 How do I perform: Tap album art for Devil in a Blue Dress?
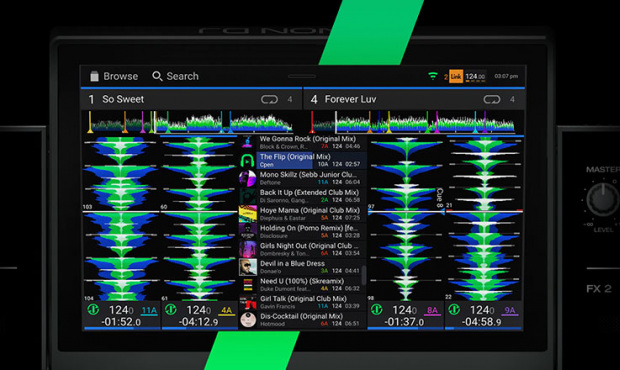click(248, 267)
